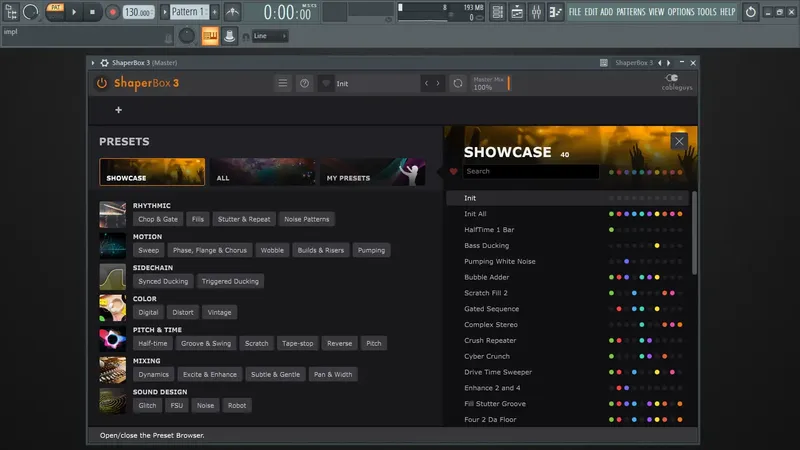This screenshot has width=800, height=450.
Task: Open the ADD menu
Action: tap(607, 12)
